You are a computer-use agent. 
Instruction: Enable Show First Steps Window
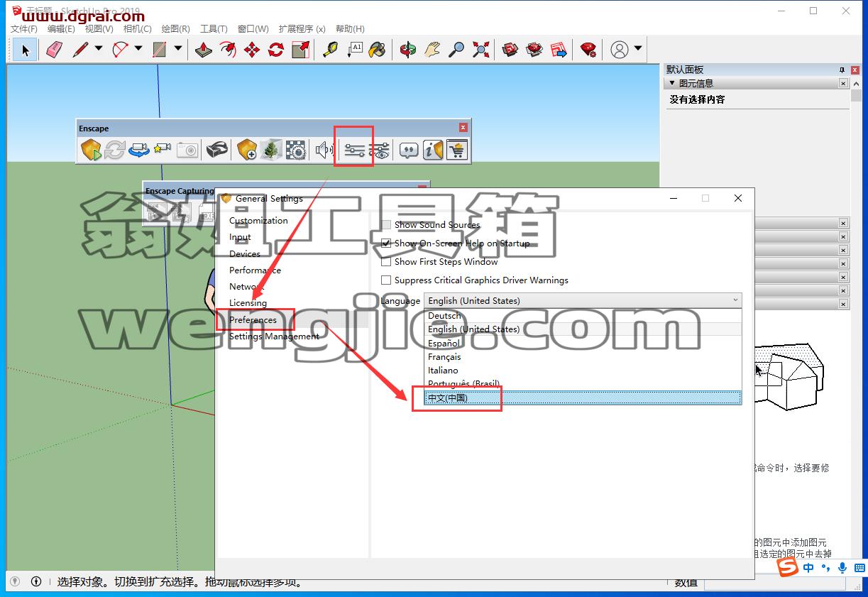click(386, 262)
